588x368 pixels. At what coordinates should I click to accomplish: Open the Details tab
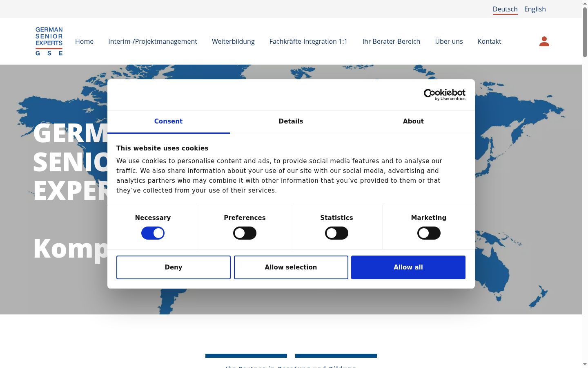291,121
